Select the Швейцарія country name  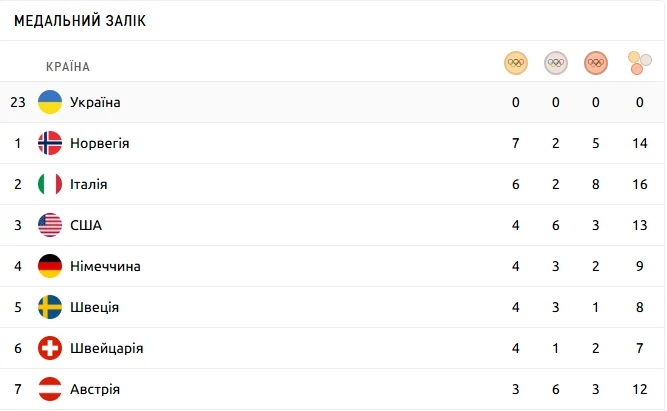coord(106,348)
